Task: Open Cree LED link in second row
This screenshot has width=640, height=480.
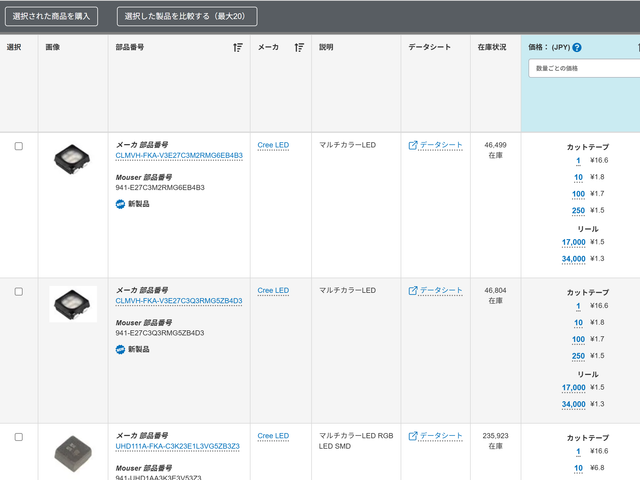Action: (273, 291)
